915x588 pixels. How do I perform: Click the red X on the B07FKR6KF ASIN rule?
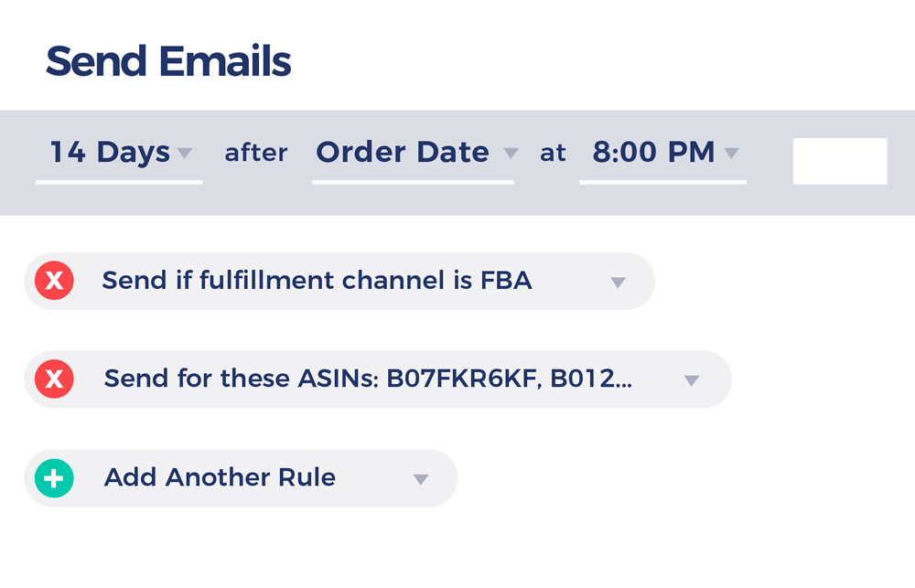54,380
